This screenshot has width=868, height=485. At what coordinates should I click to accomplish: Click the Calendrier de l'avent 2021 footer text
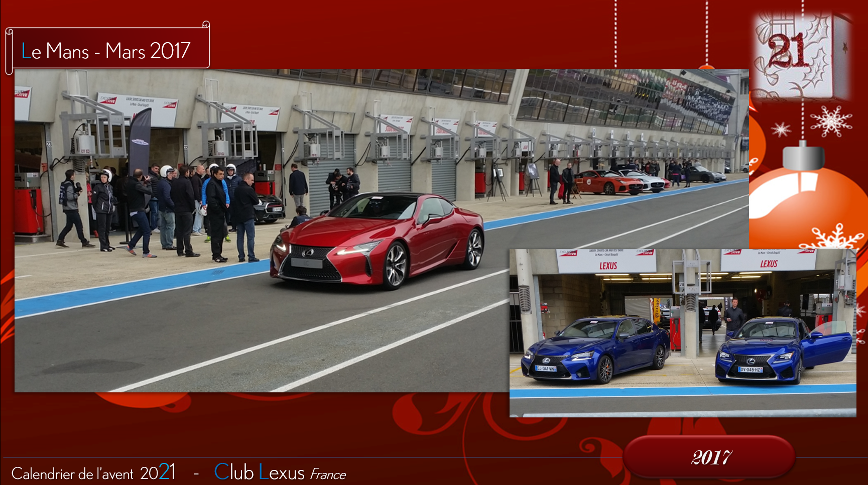click(93, 473)
